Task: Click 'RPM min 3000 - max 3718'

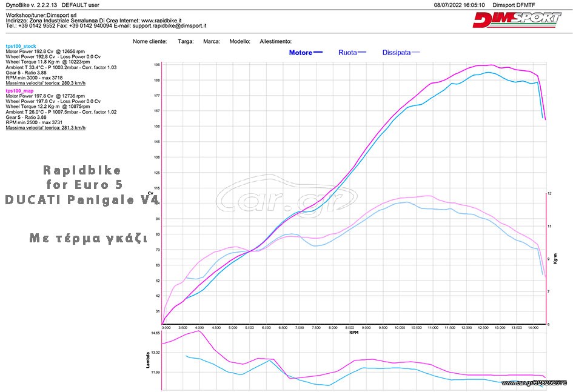Action: (x=34, y=78)
